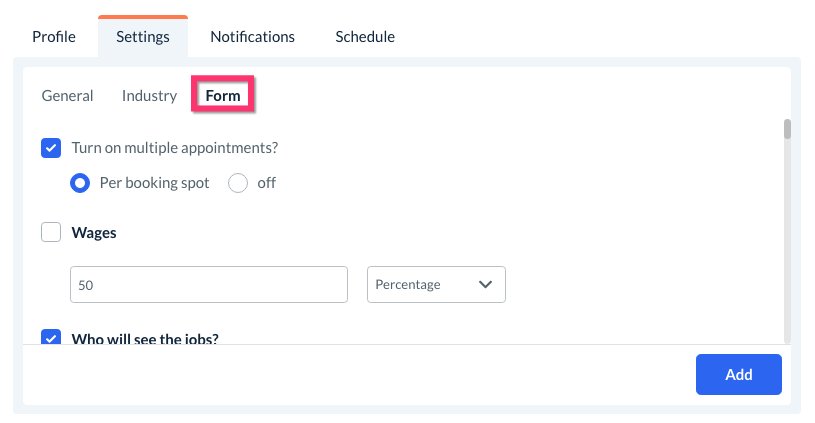
Task: Open the Schedule tab
Action: pyautogui.click(x=365, y=37)
